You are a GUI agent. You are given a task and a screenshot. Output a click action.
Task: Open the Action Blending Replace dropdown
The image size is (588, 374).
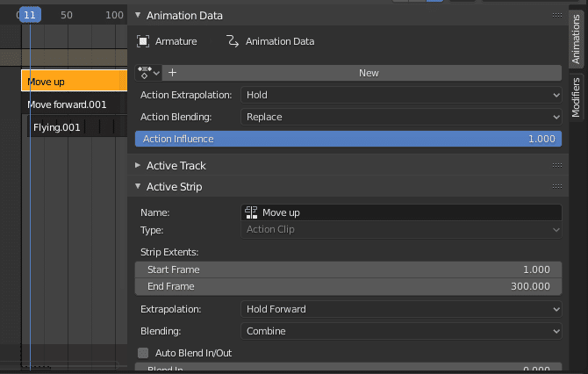pos(400,117)
